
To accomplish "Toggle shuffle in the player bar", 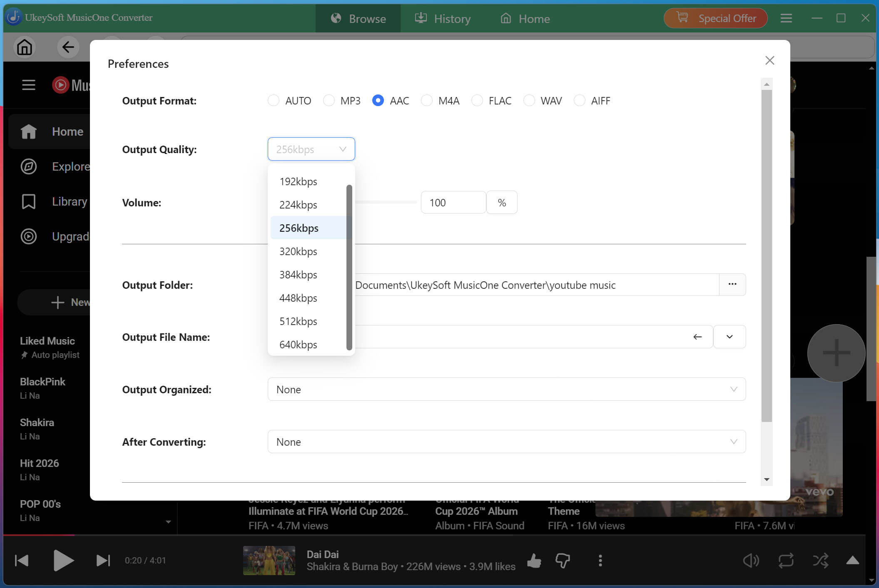I will click(820, 561).
